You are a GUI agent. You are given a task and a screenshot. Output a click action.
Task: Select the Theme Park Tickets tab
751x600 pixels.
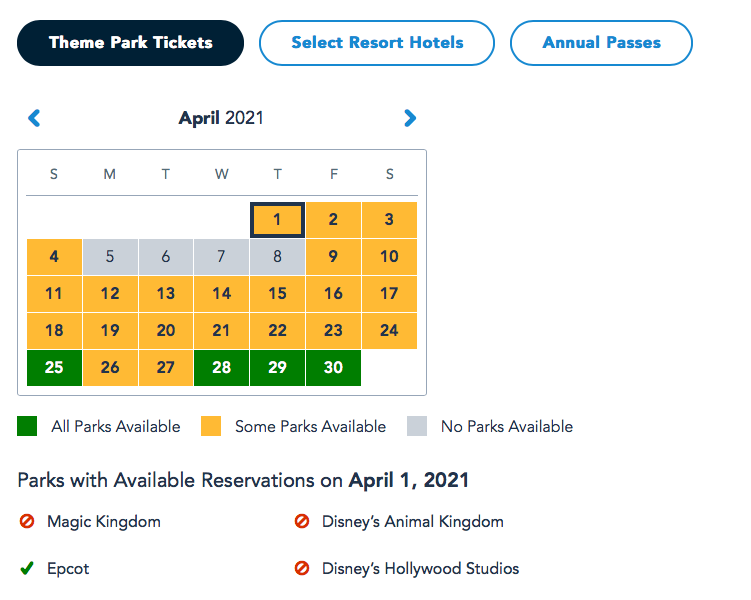point(131,43)
